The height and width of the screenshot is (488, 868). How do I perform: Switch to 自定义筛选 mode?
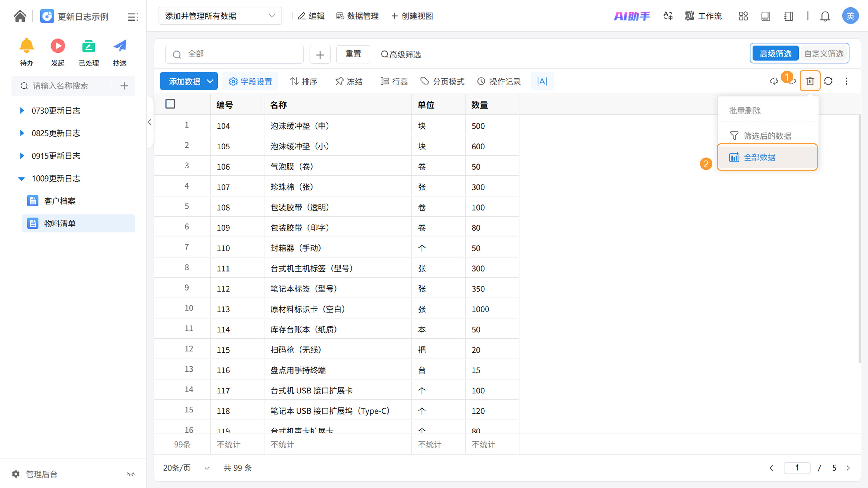click(x=823, y=54)
